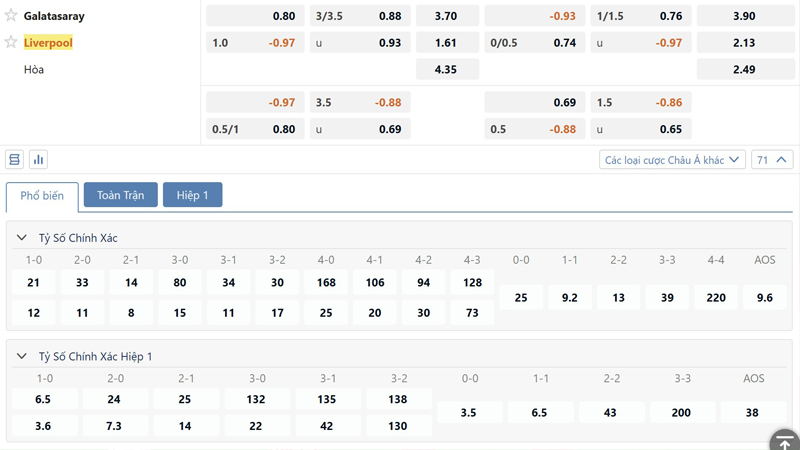
Task: Bet first-half 1-0 at odds 6.5
Action: tap(44, 399)
